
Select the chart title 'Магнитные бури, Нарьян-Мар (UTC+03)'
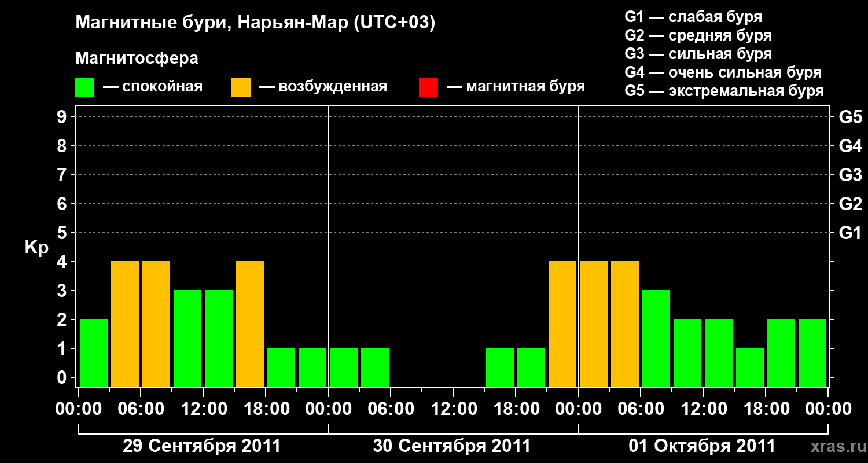click(255, 23)
